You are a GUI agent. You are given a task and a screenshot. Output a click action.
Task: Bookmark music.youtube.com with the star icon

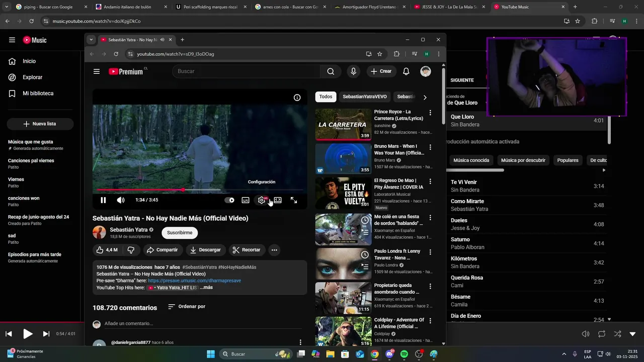578,21
